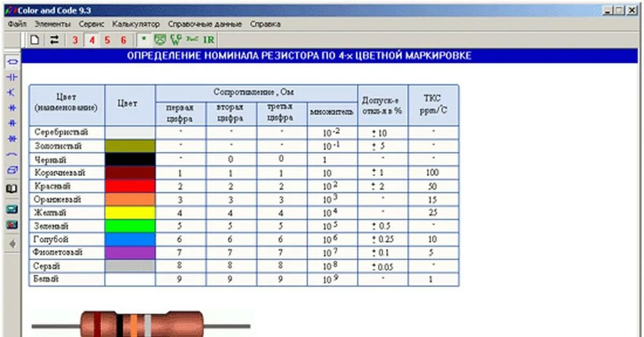Open the green CCW marking icon
Viewport: 644px width, 337px height.
pyautogui.click(x=176, y=39)
